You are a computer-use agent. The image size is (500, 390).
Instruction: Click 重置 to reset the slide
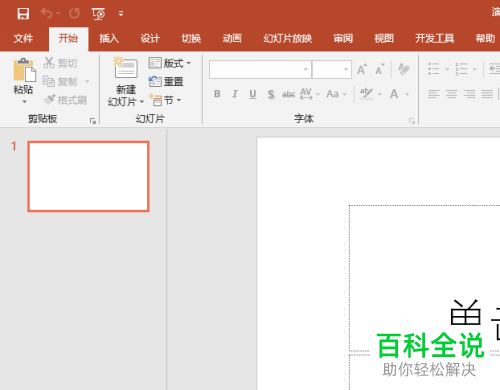(166, 81)
